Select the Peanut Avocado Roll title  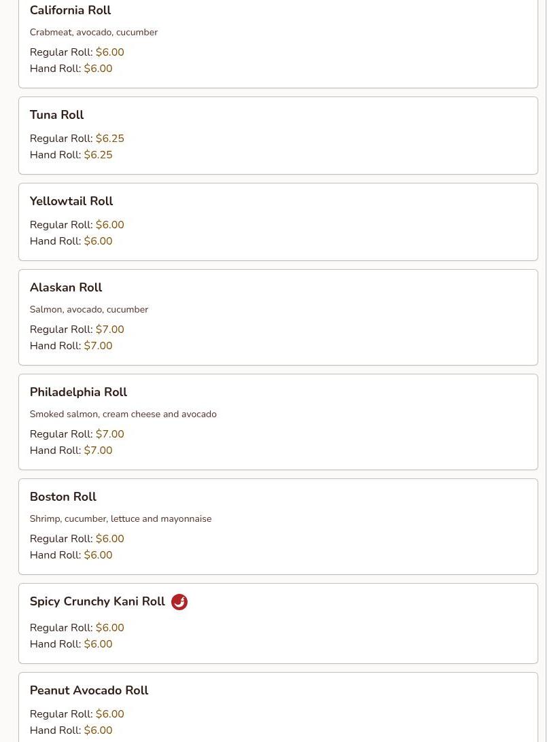tap(88, 690)
